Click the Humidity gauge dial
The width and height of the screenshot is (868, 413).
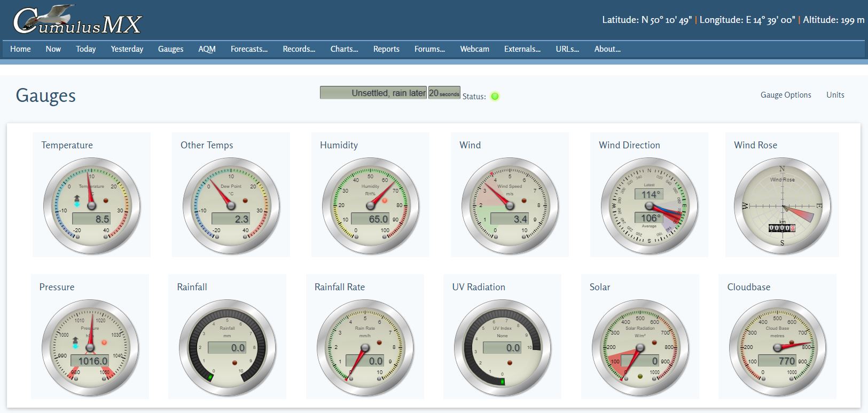370,205
